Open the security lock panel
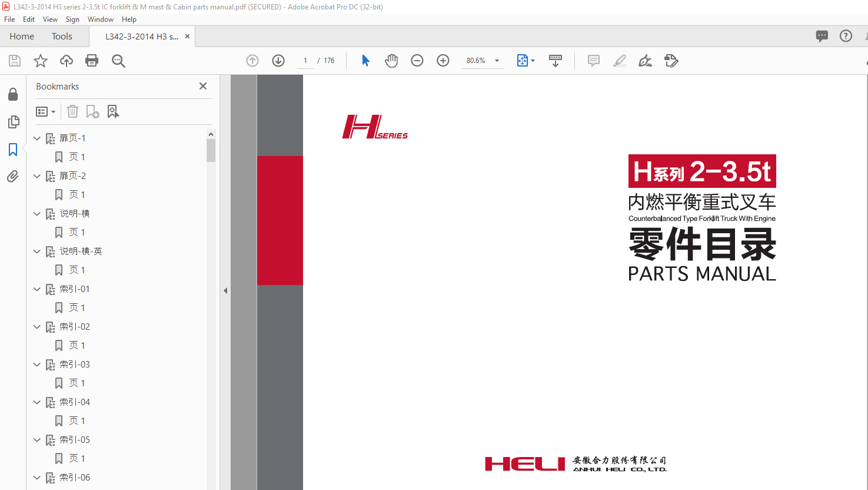 [13, 94]
